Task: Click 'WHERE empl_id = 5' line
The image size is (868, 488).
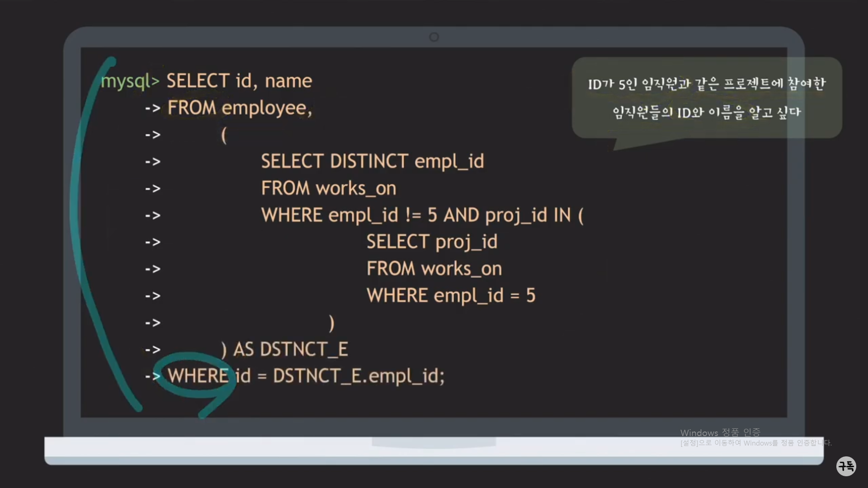Action: (x=451, y=296)
